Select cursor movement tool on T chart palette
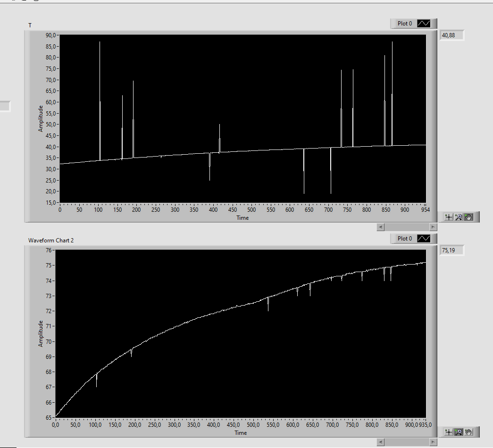Screen dimensions: 493x448 449,217
